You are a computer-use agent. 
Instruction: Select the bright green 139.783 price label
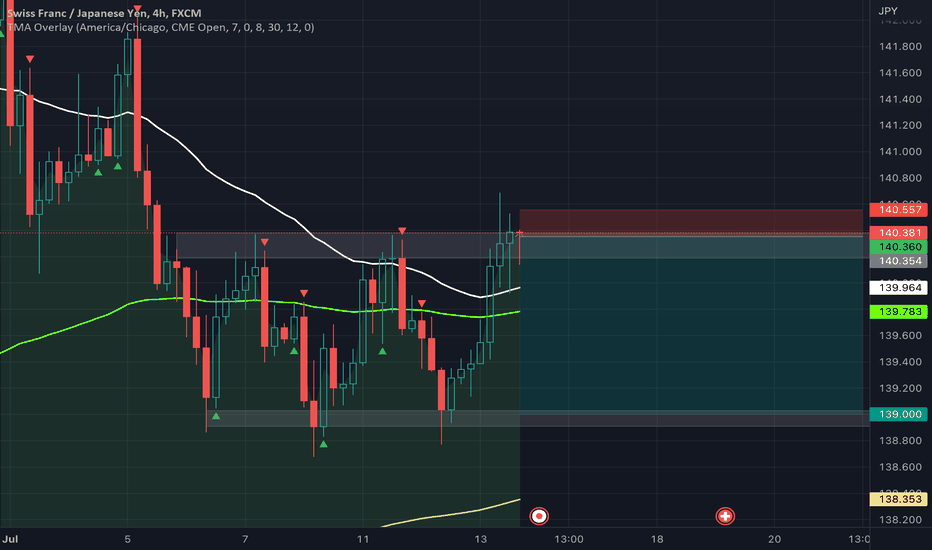(898, 312)
